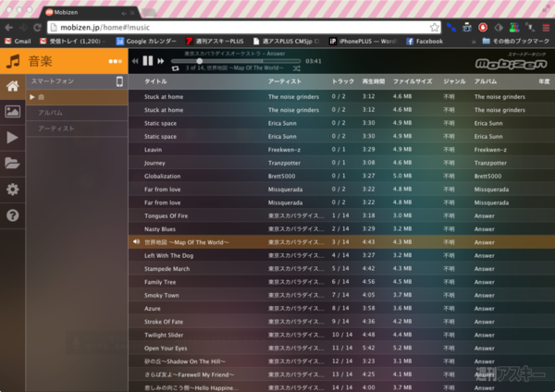Viewport: 555px width, 392px height.
Task: Open the Facebook bookmark
Action: (425, 42)
